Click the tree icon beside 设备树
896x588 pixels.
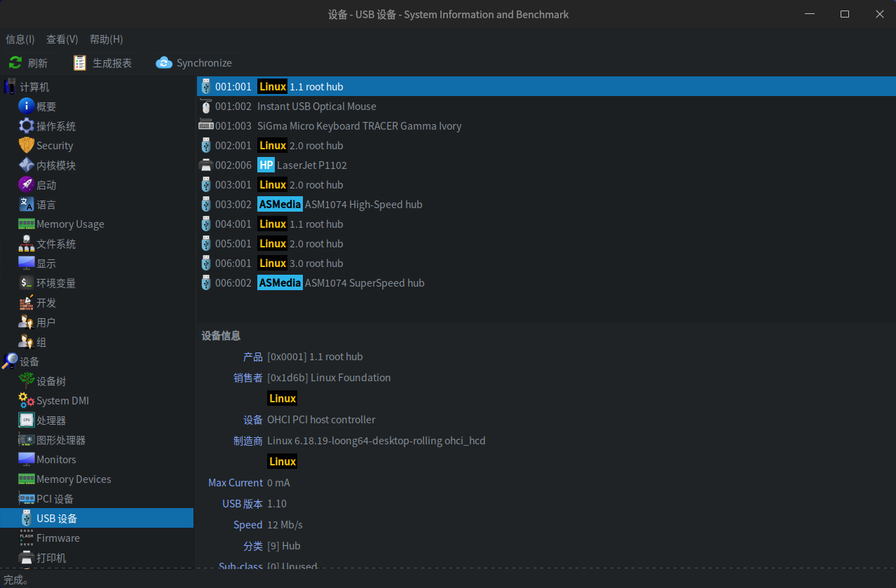click(27, 381)
